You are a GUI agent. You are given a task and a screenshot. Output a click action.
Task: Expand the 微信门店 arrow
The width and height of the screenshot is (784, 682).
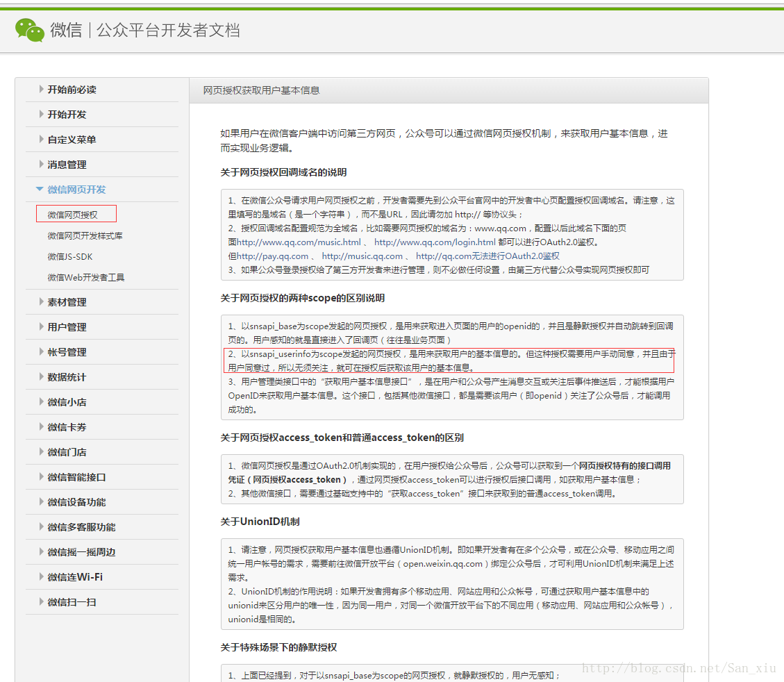[x=41, y=451]
